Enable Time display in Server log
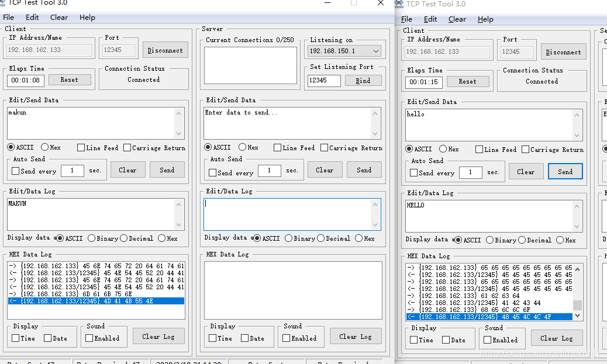Screen dimensions: 607x364 [x=220, y=338]
